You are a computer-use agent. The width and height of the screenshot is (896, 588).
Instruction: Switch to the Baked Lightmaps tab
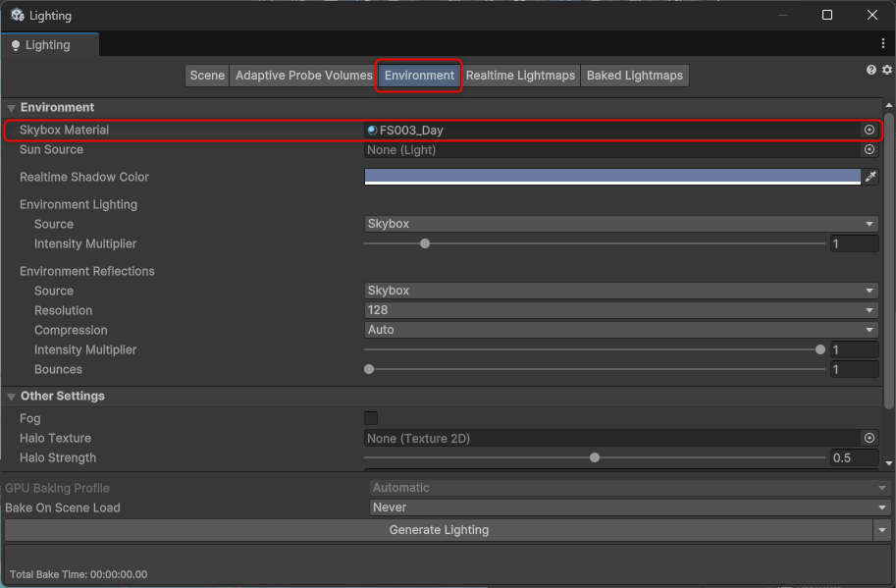click(634, 76)
